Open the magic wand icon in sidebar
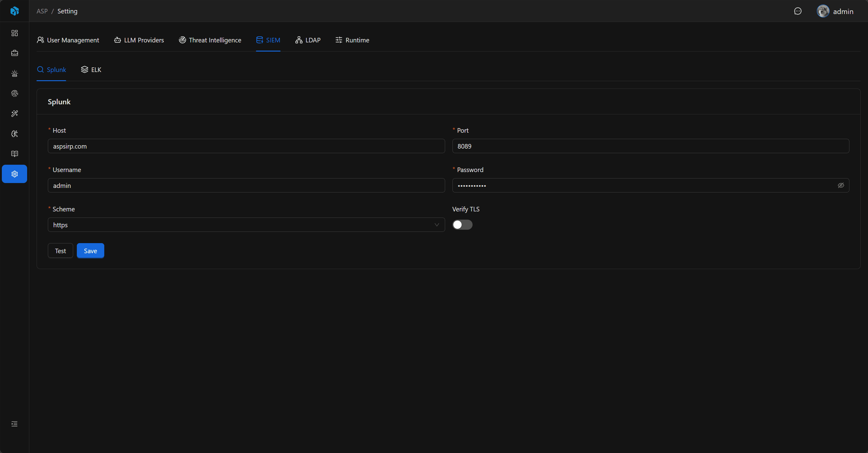 coord(15,113)
